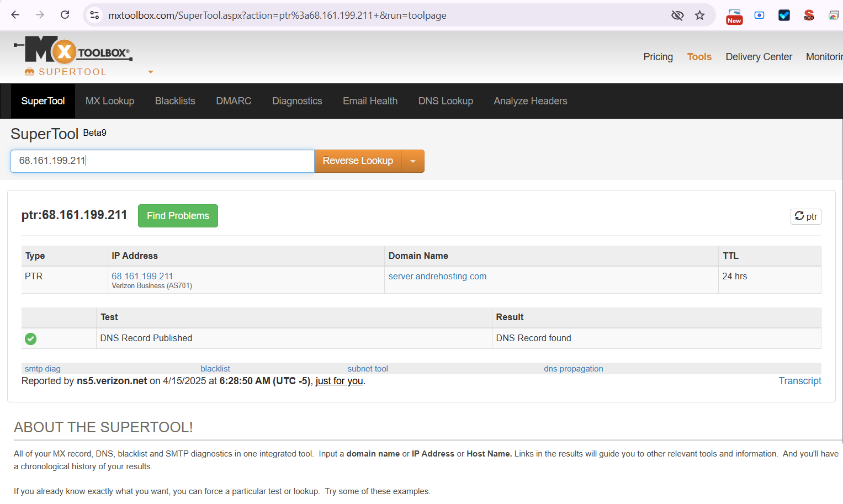Refresh the ptr lookup
The width and height of the screenshot is (843, 504).
(805, 216)
